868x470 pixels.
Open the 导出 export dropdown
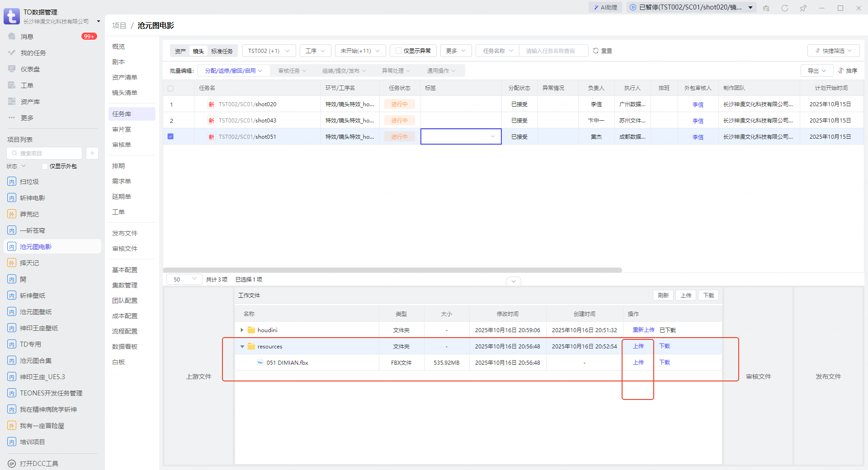pyautogui.click(x=816, y=71)
